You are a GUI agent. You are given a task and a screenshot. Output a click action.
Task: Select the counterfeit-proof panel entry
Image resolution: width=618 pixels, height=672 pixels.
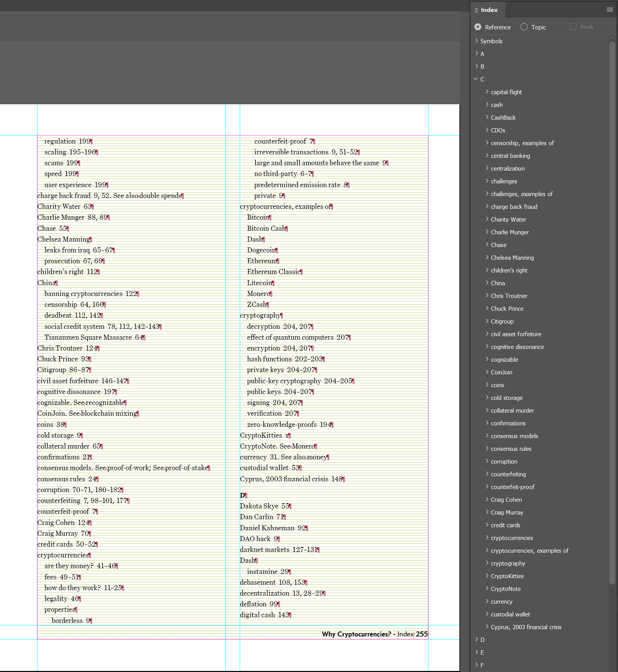tap(513, 487)
